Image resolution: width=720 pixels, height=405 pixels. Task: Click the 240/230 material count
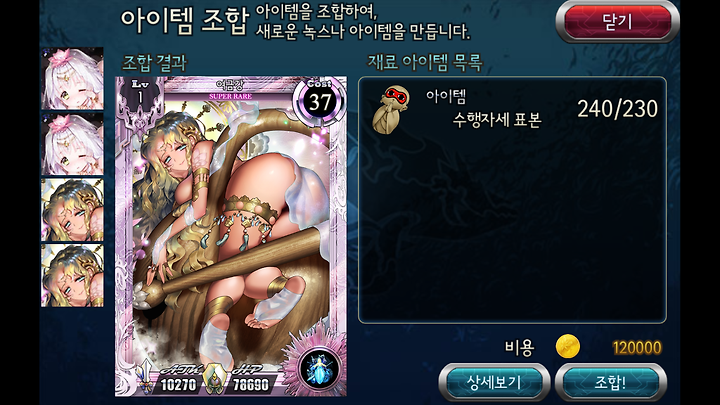(617, 109)
